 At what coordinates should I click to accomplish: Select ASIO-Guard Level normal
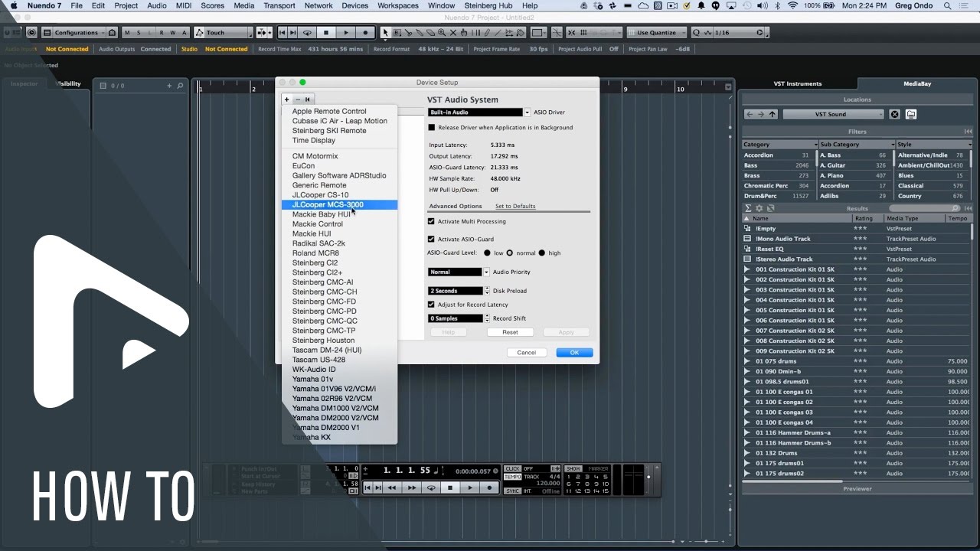coord(510,253)
